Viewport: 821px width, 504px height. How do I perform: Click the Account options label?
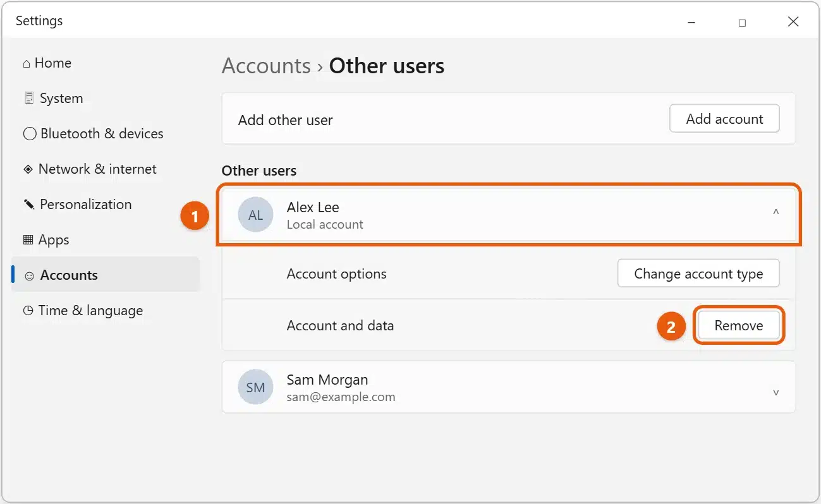click(x=337, y=274)
